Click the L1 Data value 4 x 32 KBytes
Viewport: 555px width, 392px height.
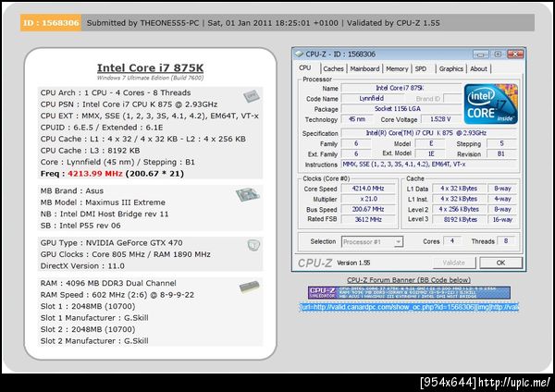(459, 189)
